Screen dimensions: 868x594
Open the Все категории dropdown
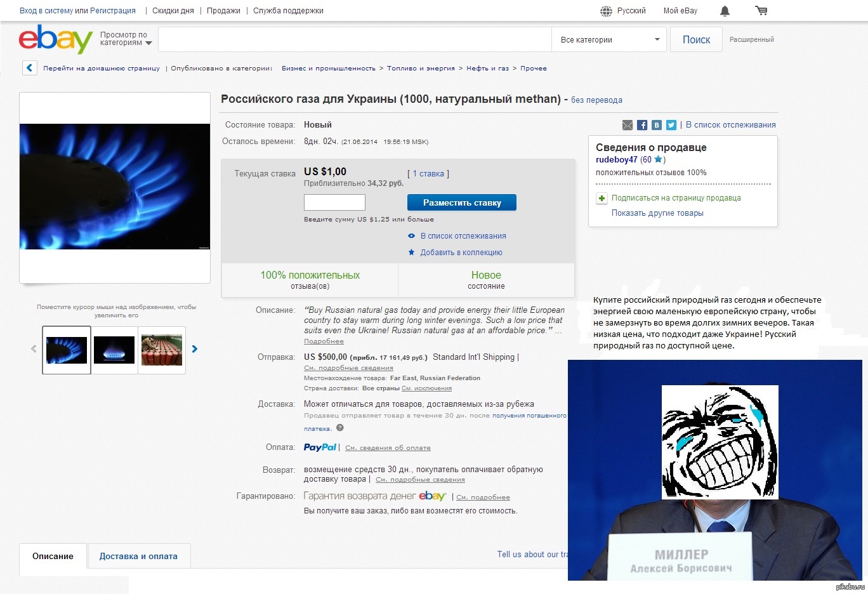[x=609, y=39]
